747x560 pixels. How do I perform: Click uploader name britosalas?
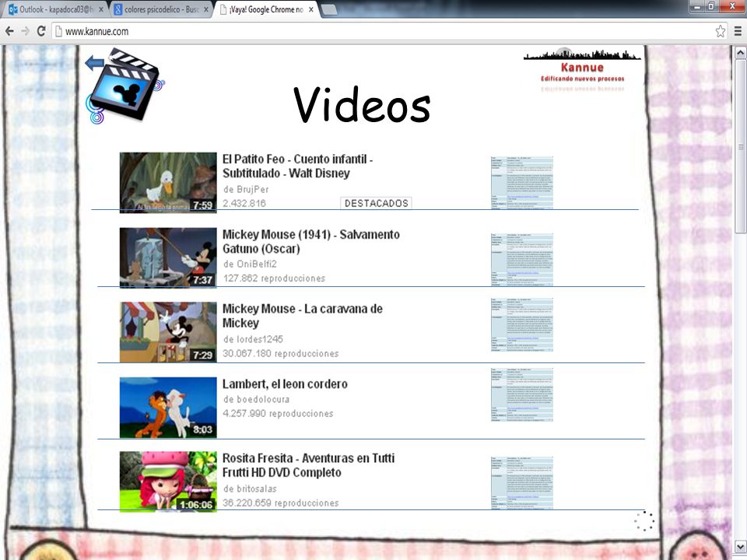point(256,488)
